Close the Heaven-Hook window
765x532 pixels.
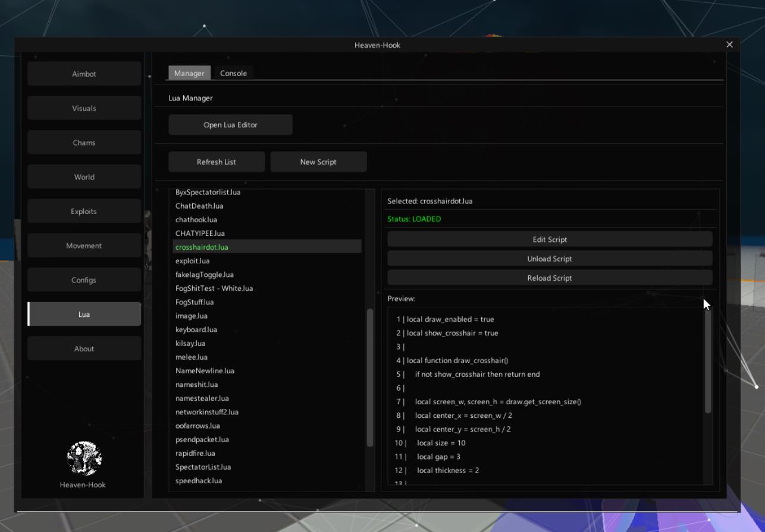[x=729, y=45]
